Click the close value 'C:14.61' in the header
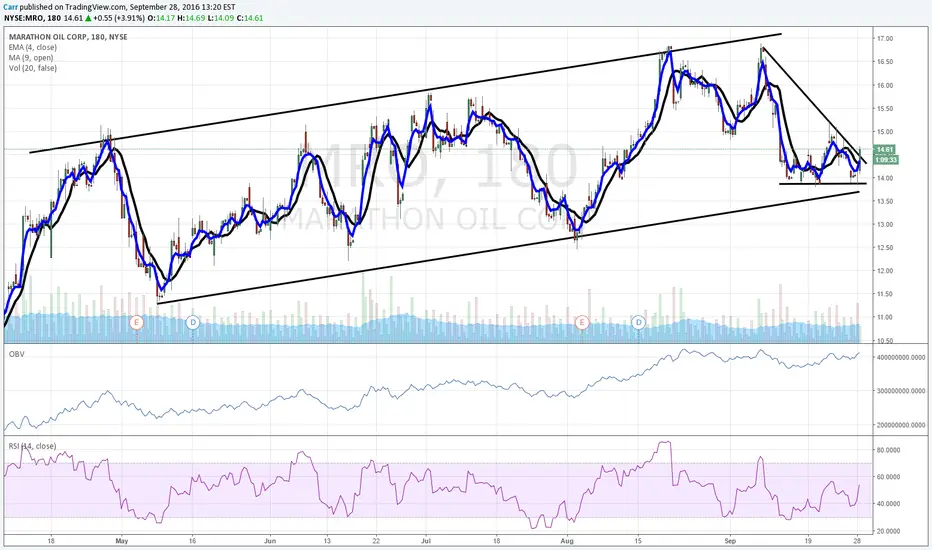The image size is (932, 550). [x=250, y=18]
